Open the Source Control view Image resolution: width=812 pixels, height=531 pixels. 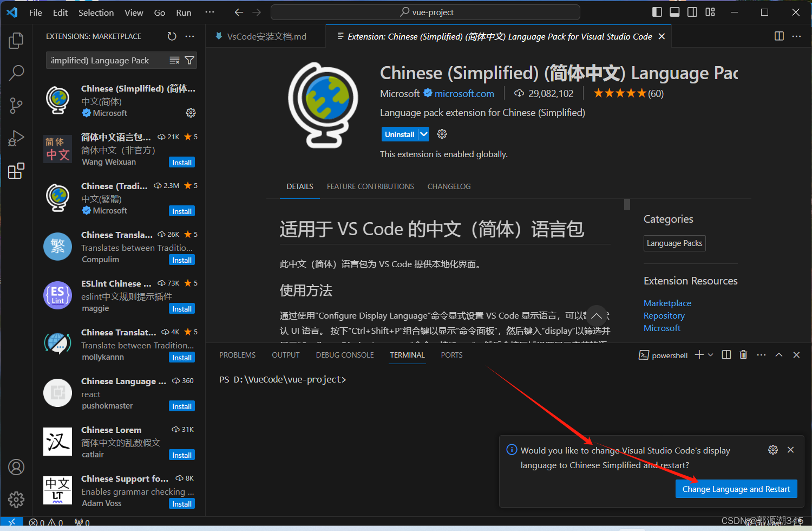[x=16, y=106]
